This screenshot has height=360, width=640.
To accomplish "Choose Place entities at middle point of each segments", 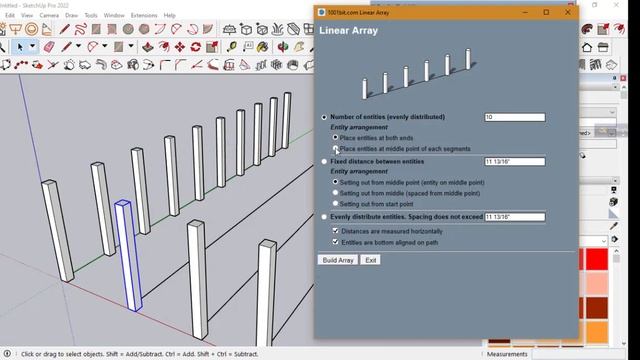I will tap(335, 148).
